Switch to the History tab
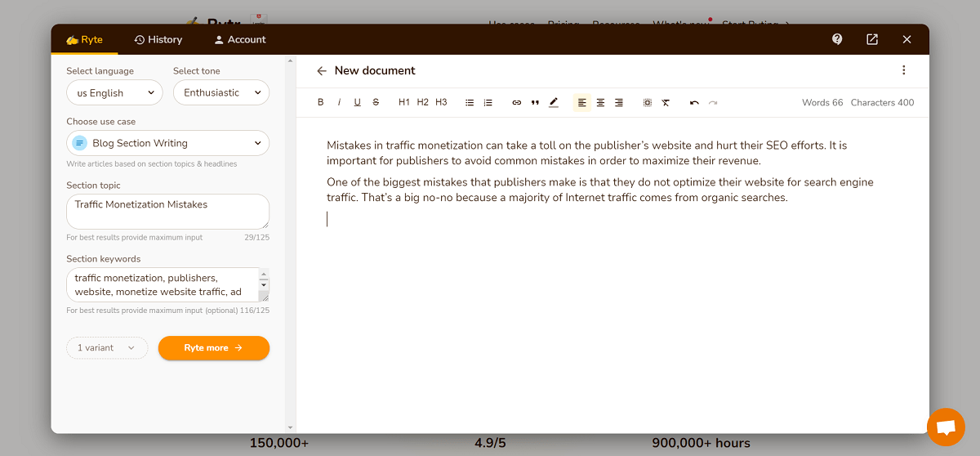 [158, 39]
